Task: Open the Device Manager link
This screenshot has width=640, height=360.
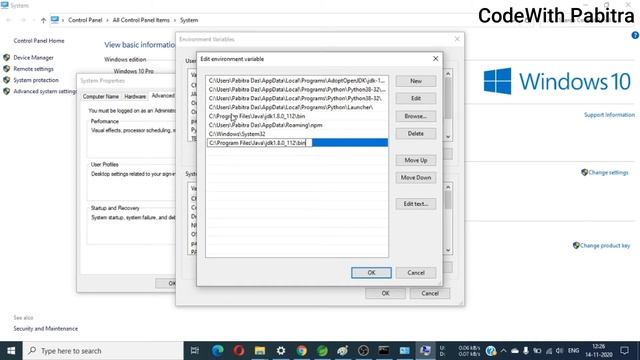Action: click(33, 58)
